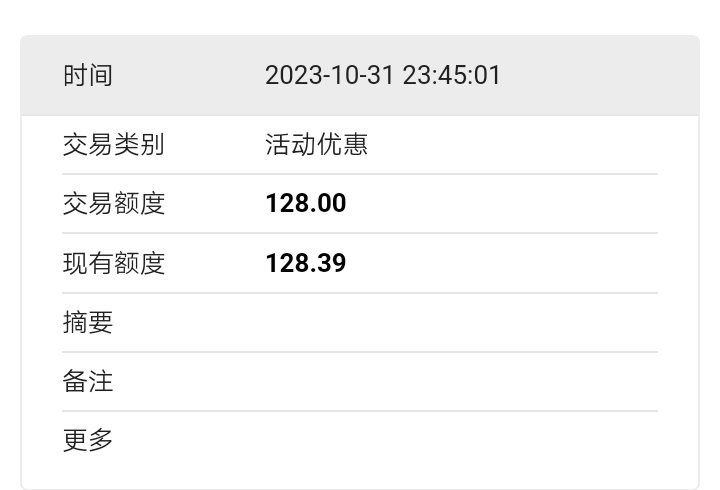Click the gray header bar's right side
The image size is (720, 490).
(599, 75)
